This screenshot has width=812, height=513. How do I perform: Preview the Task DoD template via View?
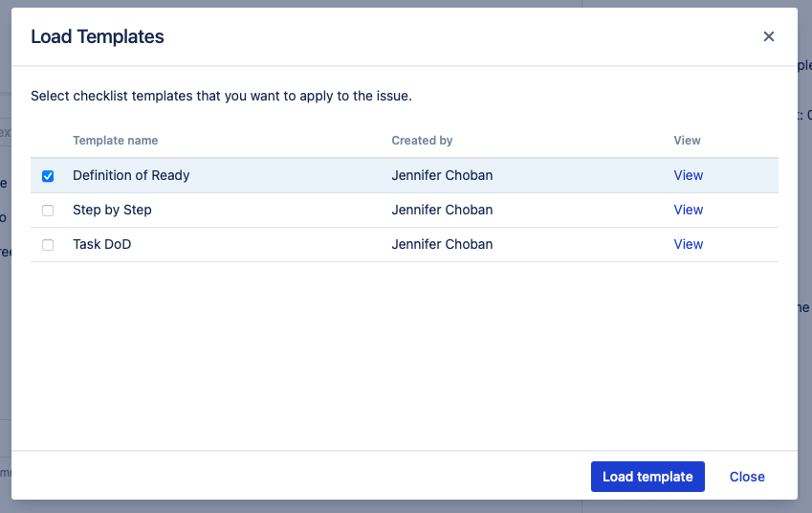(688, 244)
